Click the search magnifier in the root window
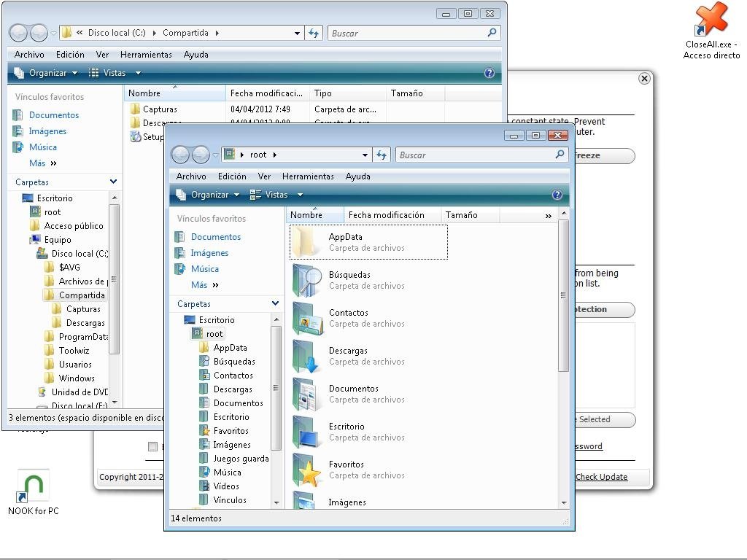This screenshot has height=560, width=747. pos(560,155)
